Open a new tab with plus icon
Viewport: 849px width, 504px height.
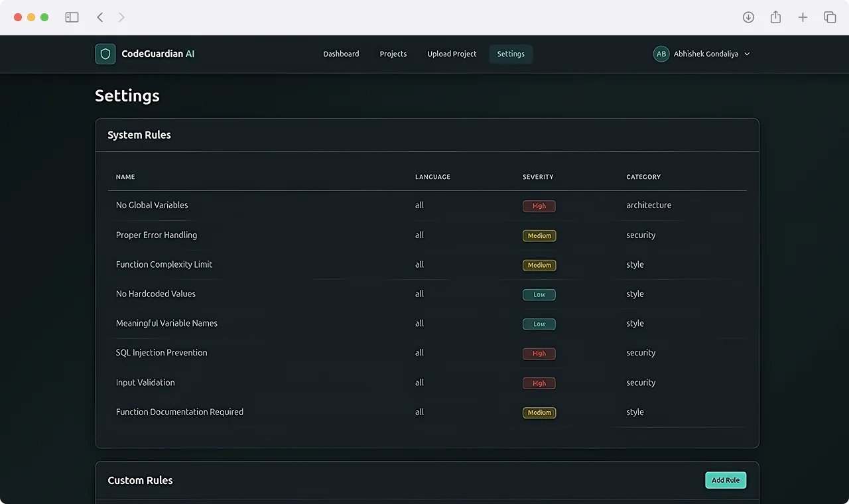(803, 17)
